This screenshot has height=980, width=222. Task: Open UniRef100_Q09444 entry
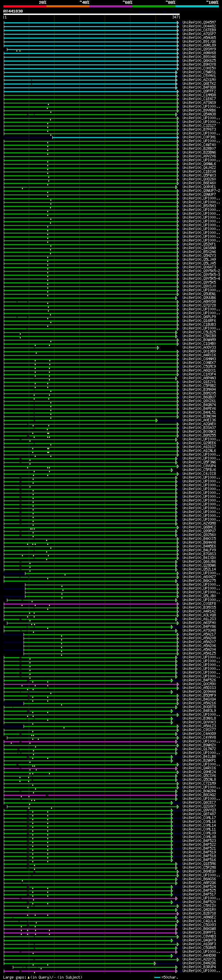(x=199, y=691)
